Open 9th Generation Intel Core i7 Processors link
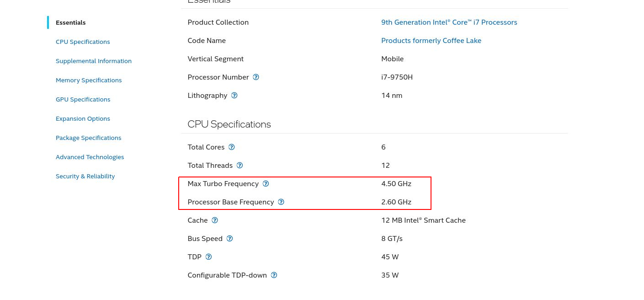The width and height of the screenshot is (644, 300). coord(449,22)
